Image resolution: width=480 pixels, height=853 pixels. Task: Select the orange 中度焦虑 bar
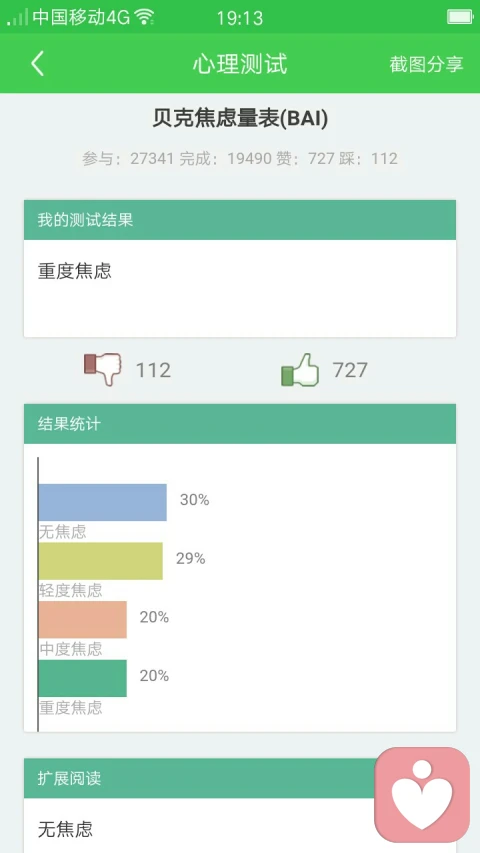83,620
